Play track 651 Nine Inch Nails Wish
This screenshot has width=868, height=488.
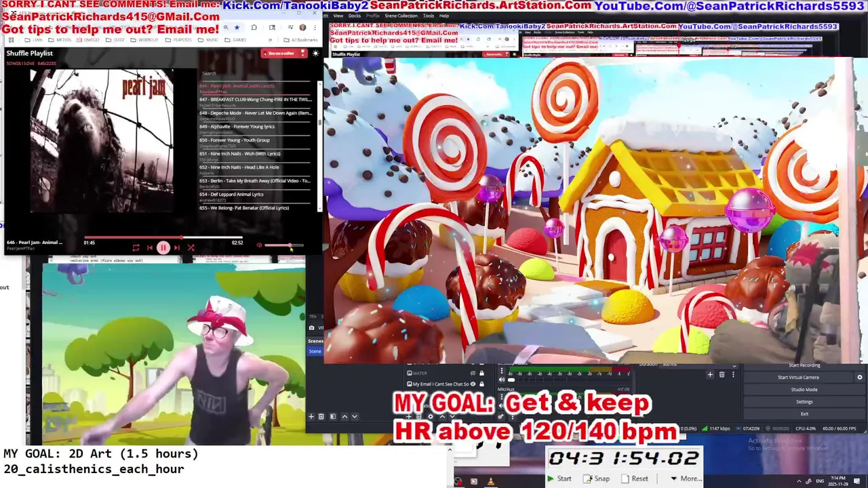coord(255,155)
